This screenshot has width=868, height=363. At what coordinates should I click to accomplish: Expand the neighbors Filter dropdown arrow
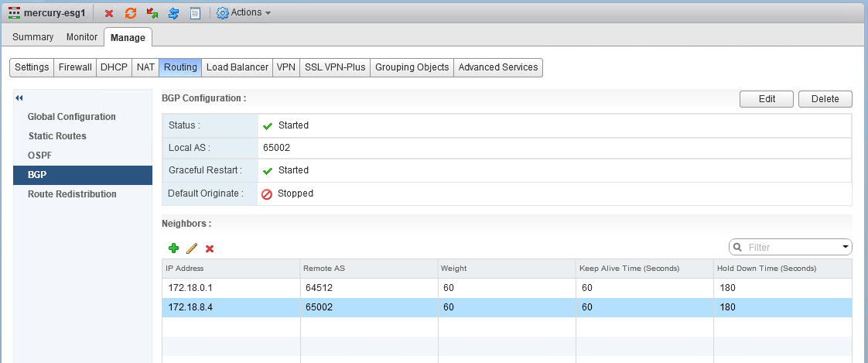845,247
